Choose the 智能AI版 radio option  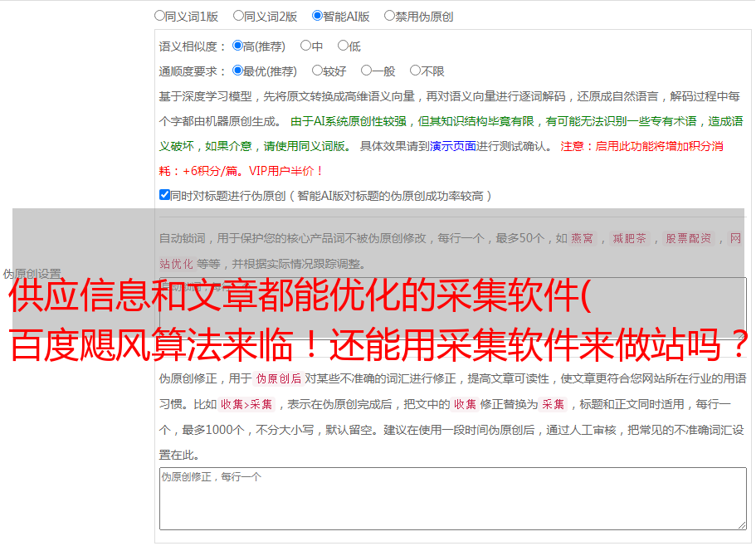317,16
